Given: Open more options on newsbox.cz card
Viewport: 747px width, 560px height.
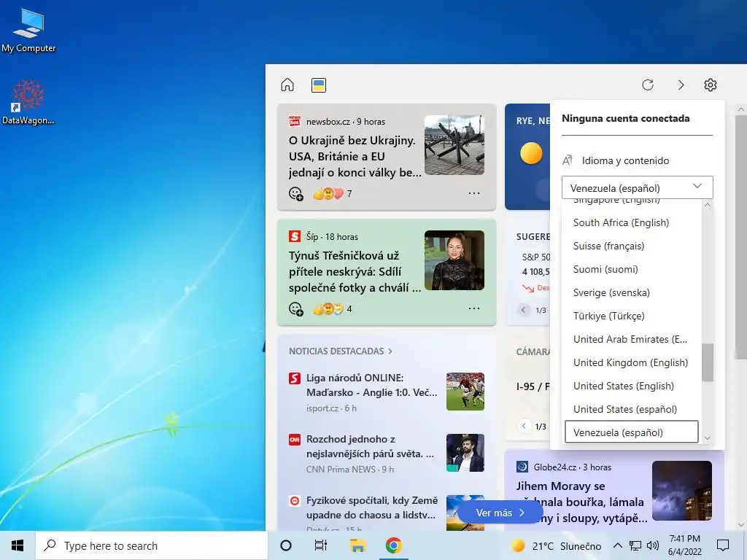Looking at the screenshot, I should pyautogui.click(x=474, y=193).
